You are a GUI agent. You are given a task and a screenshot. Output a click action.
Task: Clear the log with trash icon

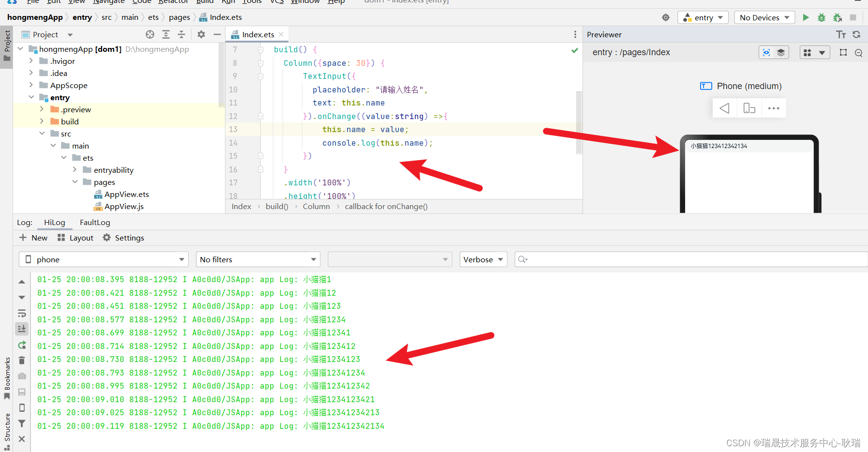click(x=22, y=361)
